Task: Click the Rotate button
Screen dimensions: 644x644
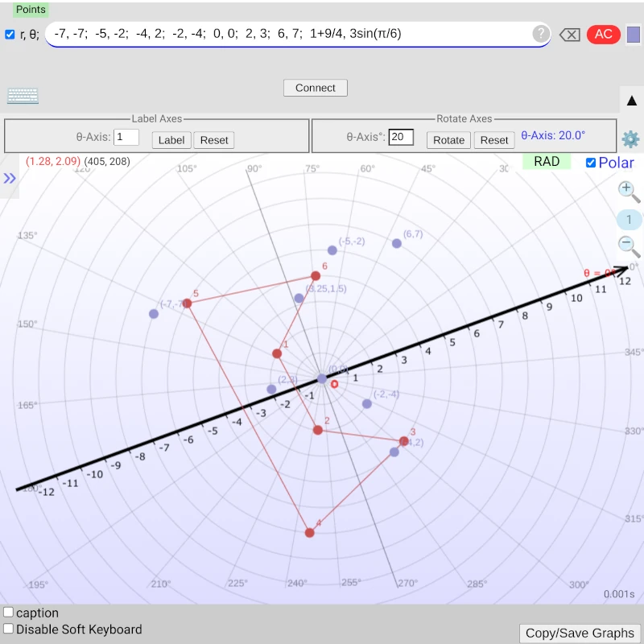Action: coord(448,140)
